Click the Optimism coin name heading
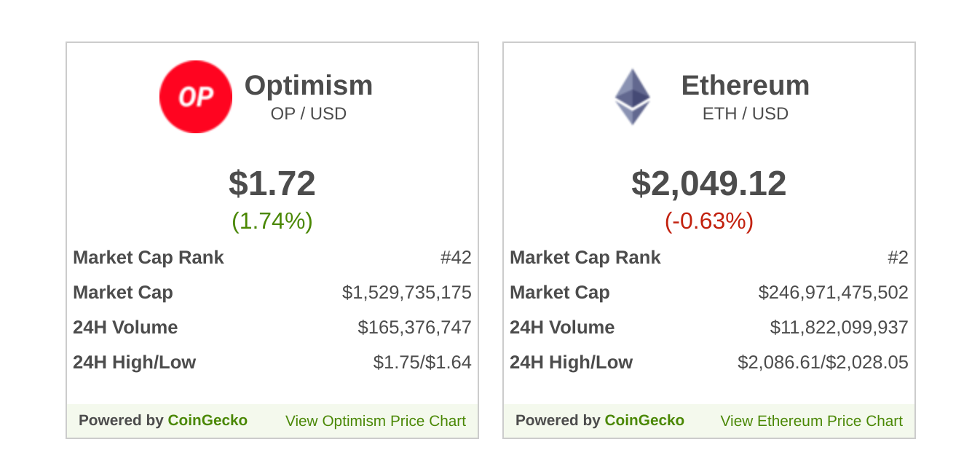Image resolution: width=980 pixels, height=466 pixels. click(308, 85)
